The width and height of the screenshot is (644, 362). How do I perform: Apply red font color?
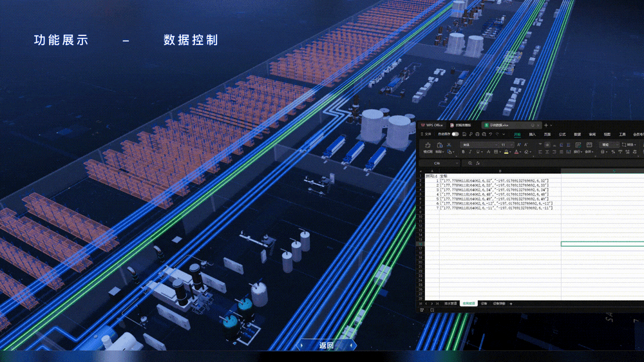click(516, 152)
